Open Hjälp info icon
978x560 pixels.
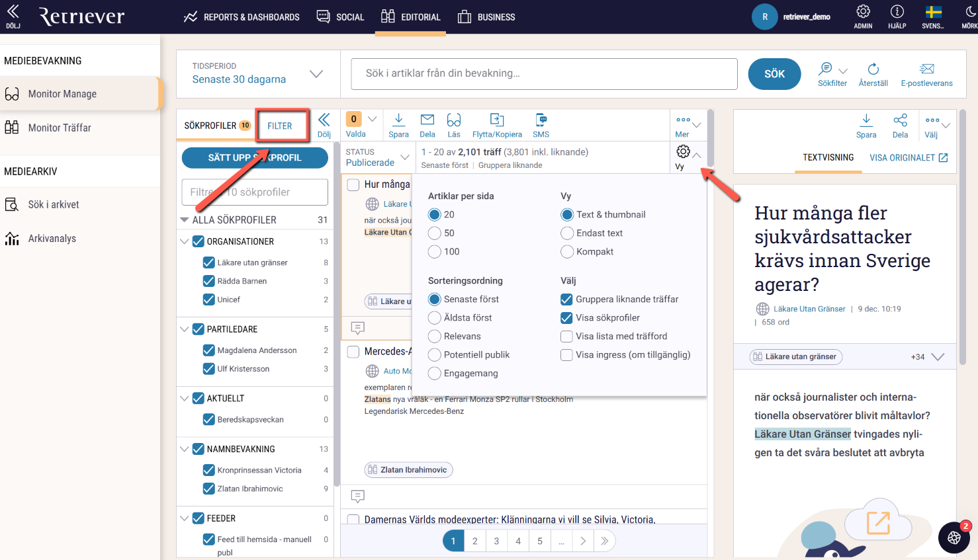tap(897, 11)
